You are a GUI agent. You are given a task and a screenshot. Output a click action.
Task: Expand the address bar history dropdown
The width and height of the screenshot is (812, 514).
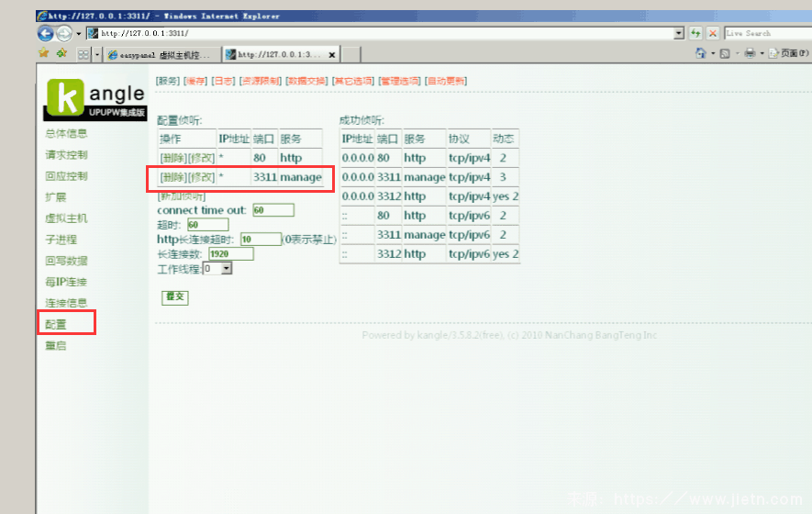pyautogui.click(x=679, y=33)
